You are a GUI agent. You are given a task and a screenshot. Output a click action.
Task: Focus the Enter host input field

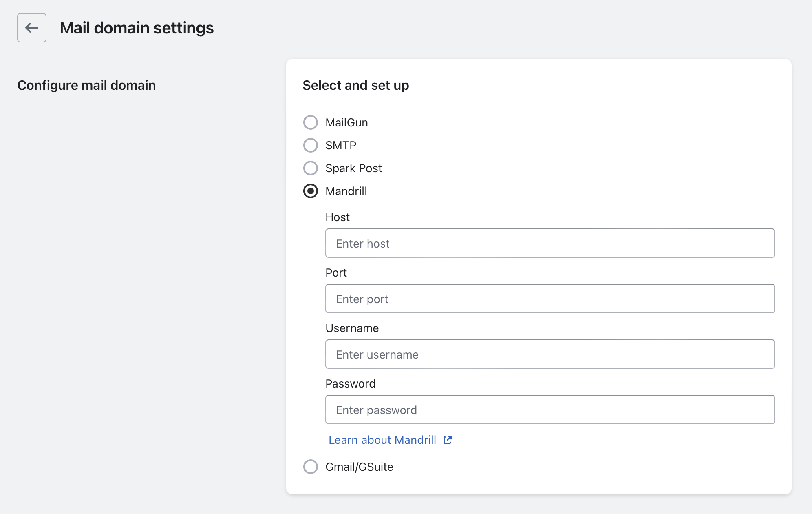(x=550, y=244)
